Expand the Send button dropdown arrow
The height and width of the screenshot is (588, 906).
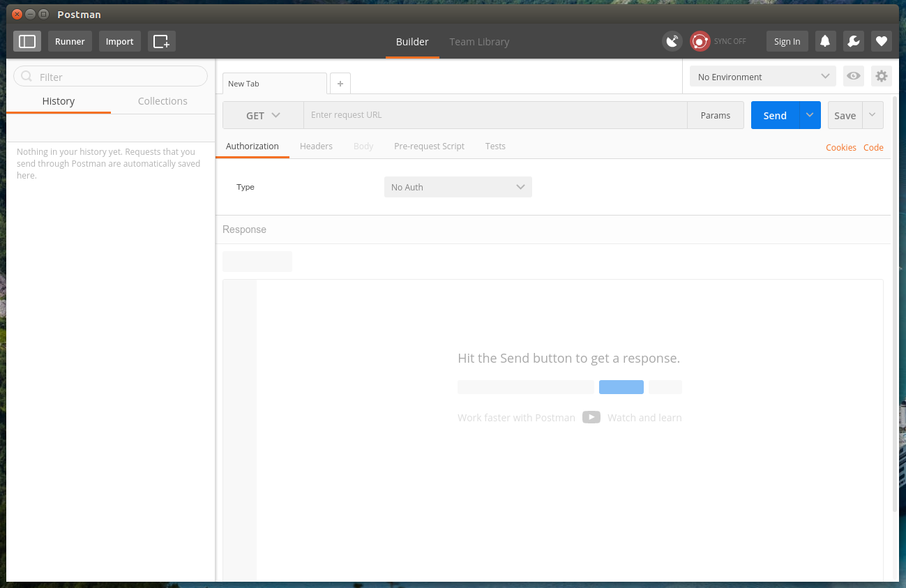tap(810, 115)
